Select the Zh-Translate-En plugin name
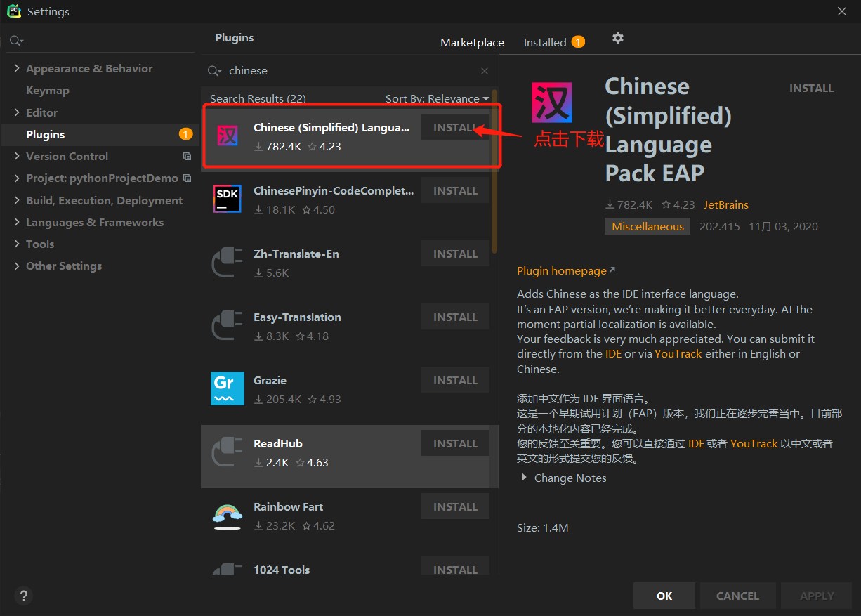The height and width of the screenshot is (616, 861). (x=296, y=254)
